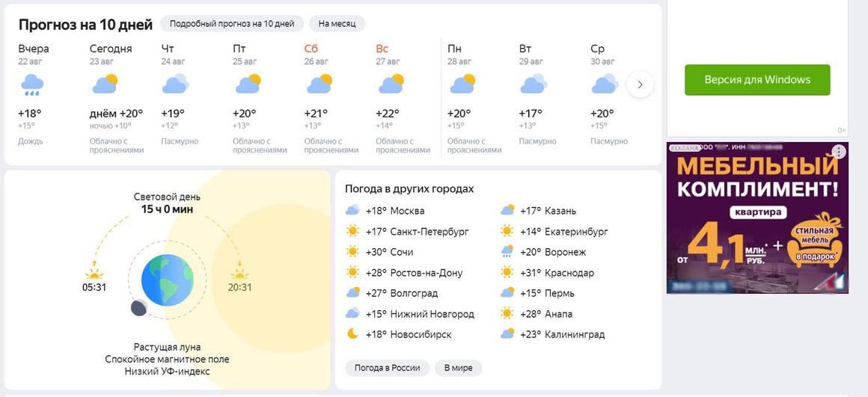Switch to the На месяц forecast
The width and height of the screenshot is (868, 397).
point(337,24)
